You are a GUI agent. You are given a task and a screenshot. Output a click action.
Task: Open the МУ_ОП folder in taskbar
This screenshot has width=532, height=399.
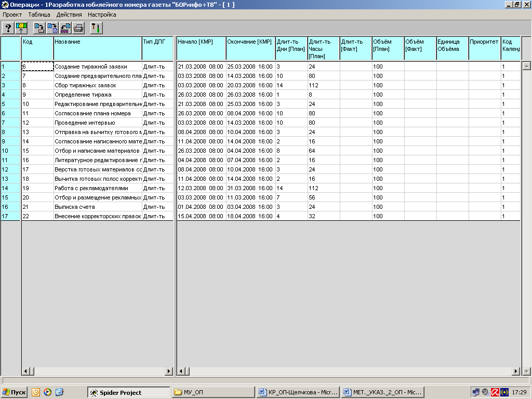pos(213,392)
